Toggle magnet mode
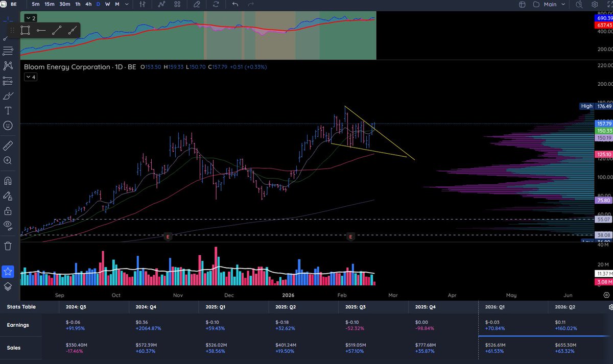The image size is (613, 364). pos(8,181)
